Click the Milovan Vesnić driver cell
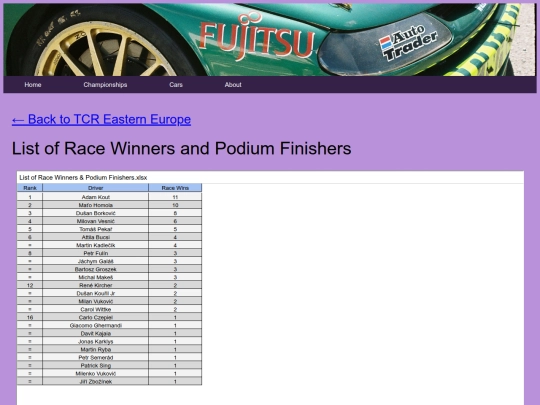 tap(95, 221)
